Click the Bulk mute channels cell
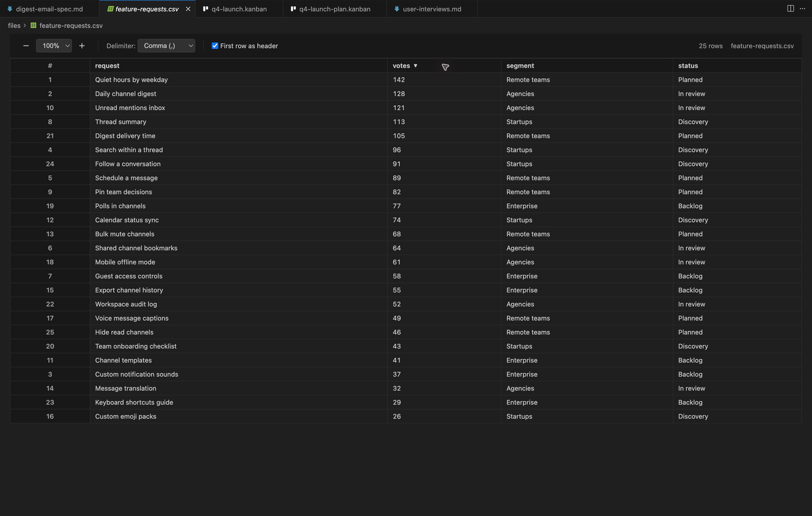The width and height of the screenshot is (812, 516). pos(239,234)
